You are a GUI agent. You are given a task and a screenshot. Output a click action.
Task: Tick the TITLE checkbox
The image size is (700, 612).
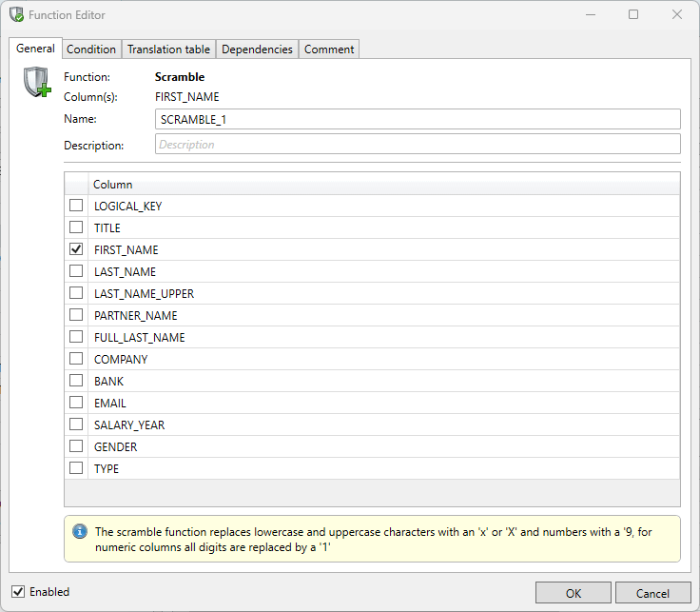pos(76,227)
